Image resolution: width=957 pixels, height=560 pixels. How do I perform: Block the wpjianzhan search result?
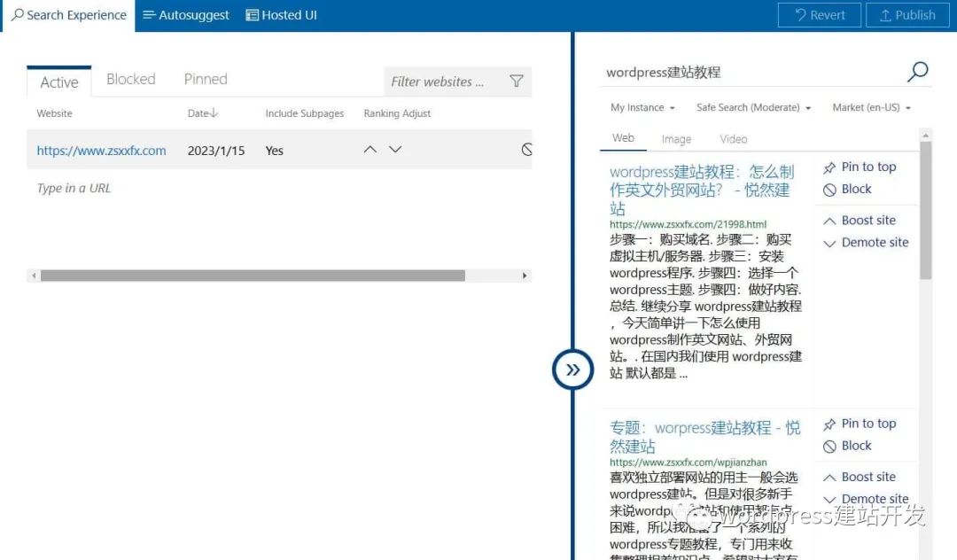tap(847, 446)
